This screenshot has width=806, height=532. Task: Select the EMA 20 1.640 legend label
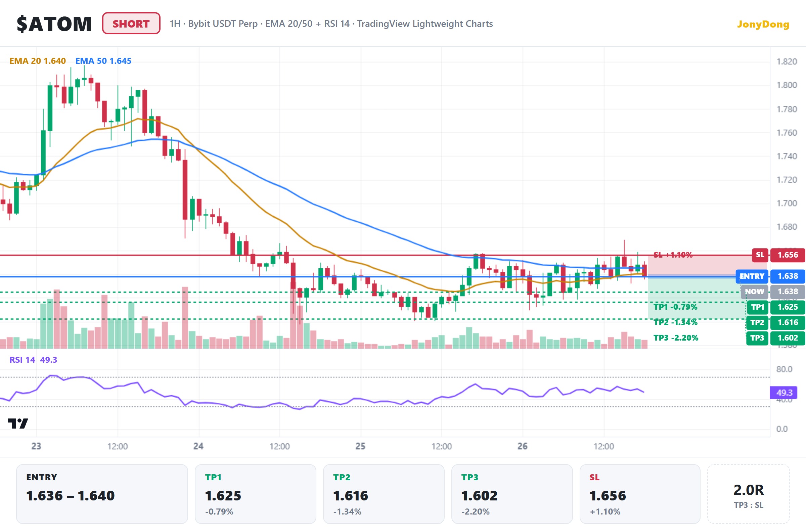pyautogui.click(x=37, y=61)
